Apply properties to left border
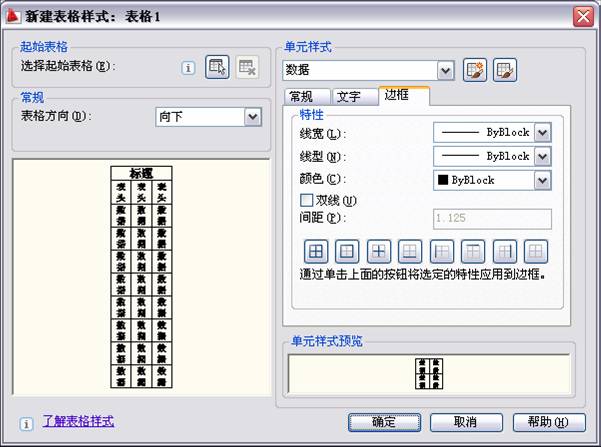 441,252
